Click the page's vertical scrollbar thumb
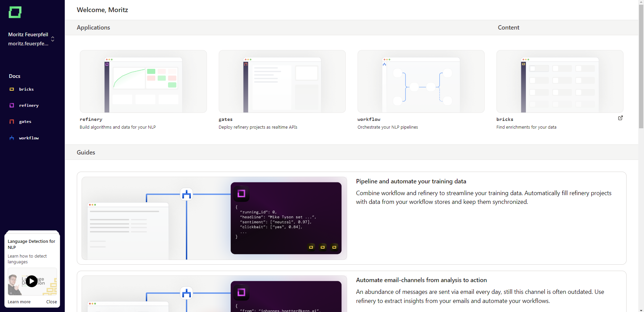 641,67
